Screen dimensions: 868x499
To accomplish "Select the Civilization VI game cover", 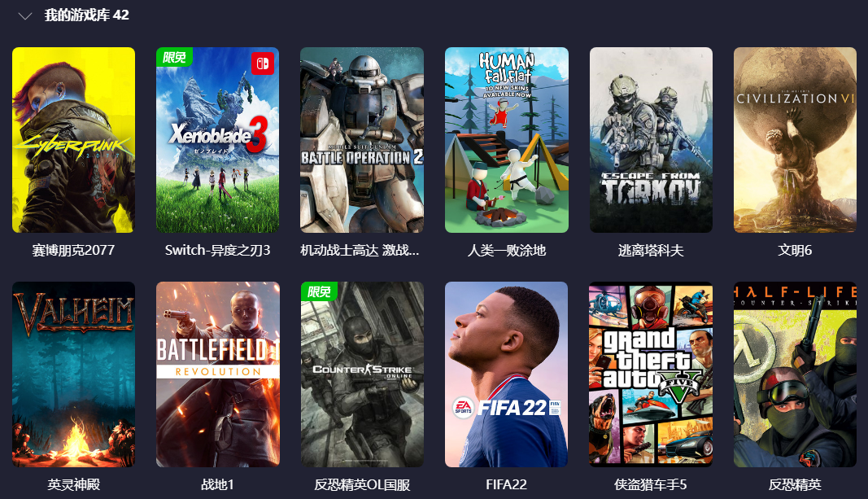I will pos(795,139).
